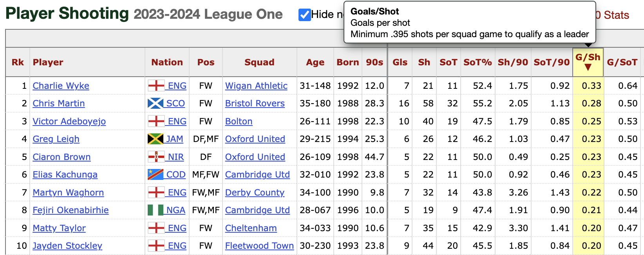The image size is (644, 255).
Task: Click England flag in Martyn Waghorn row
Action: click(x=156, y=192)
